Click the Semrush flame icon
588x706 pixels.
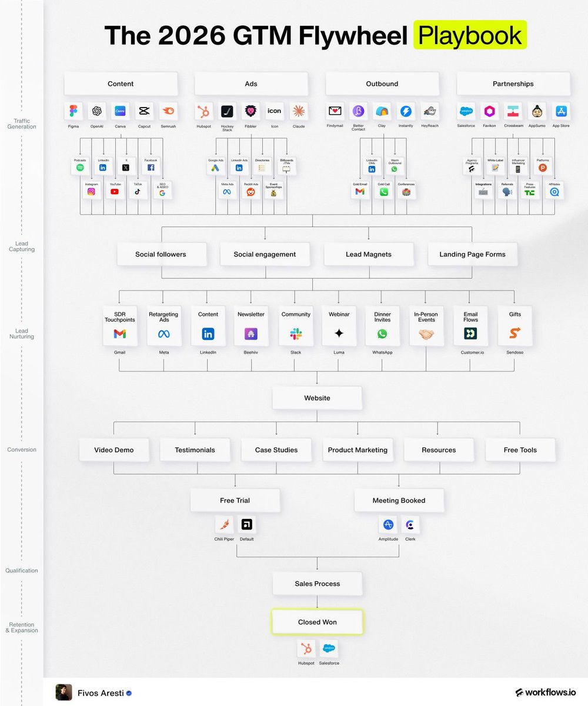168,111
